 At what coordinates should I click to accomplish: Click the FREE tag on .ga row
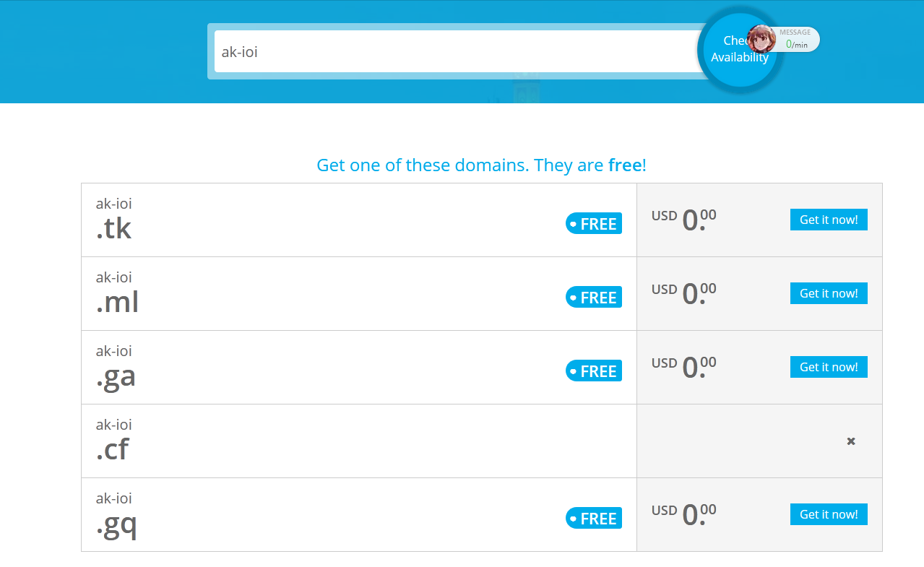[x=594, y=371]
